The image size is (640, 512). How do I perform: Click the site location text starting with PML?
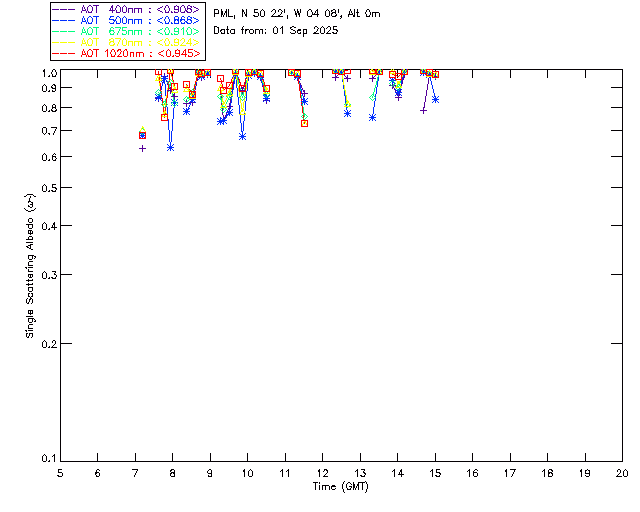tap(297, 14)
